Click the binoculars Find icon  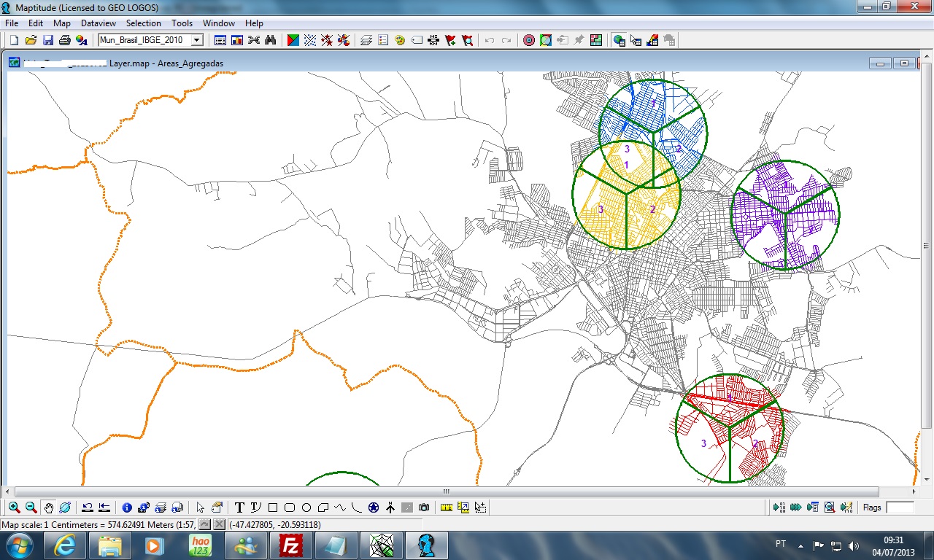[270, 40]
